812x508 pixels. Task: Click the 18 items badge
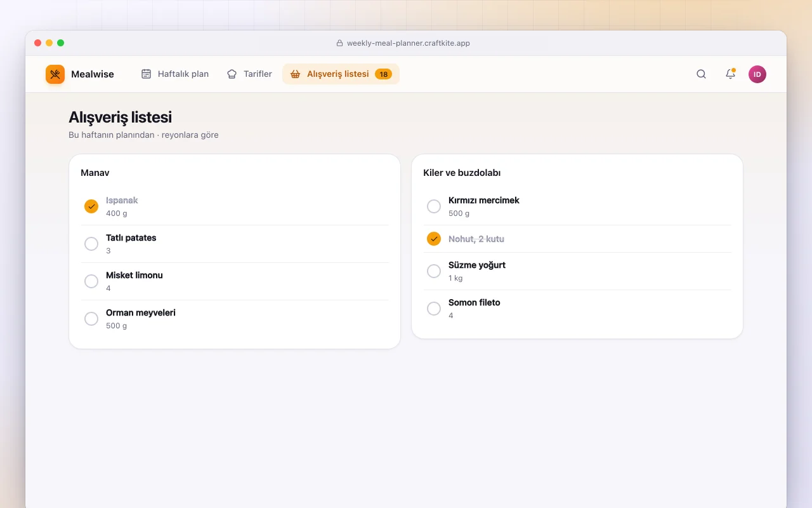point(383,74)
